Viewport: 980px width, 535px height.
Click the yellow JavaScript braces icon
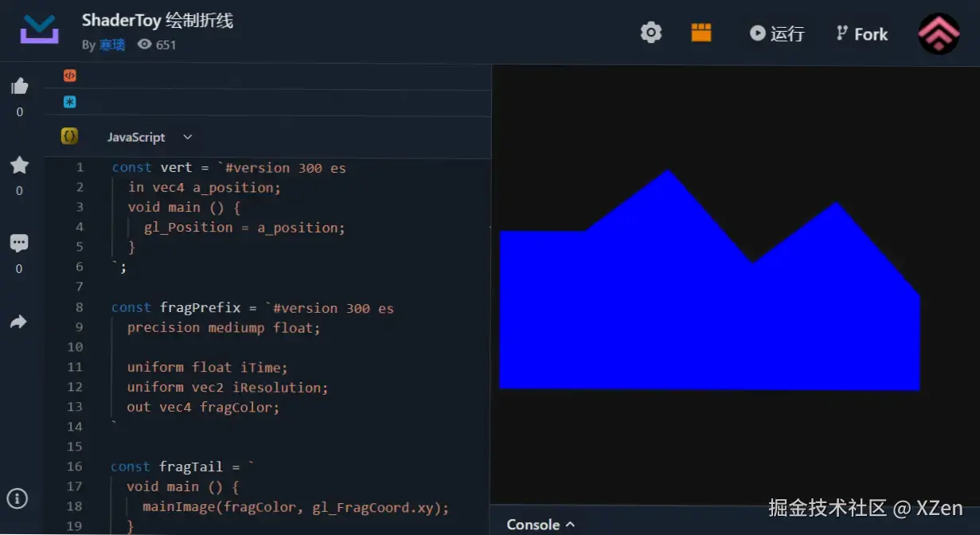[x=69, y=135]
